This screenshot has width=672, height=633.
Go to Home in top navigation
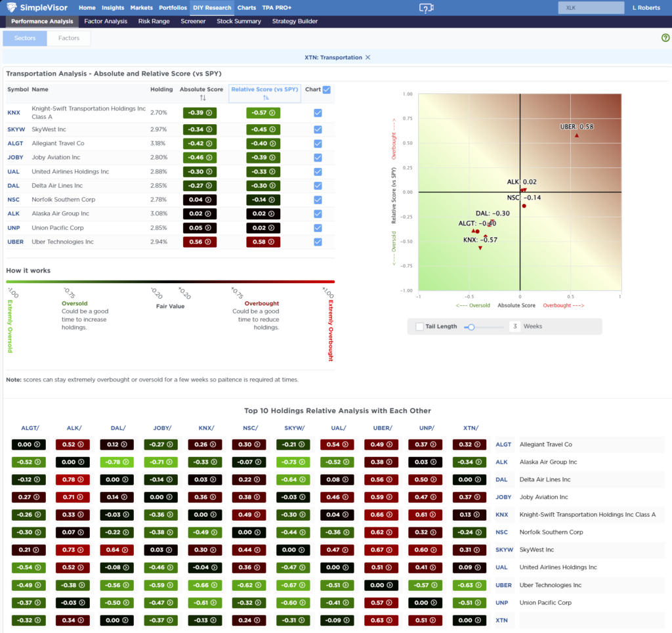pos(87,8)
